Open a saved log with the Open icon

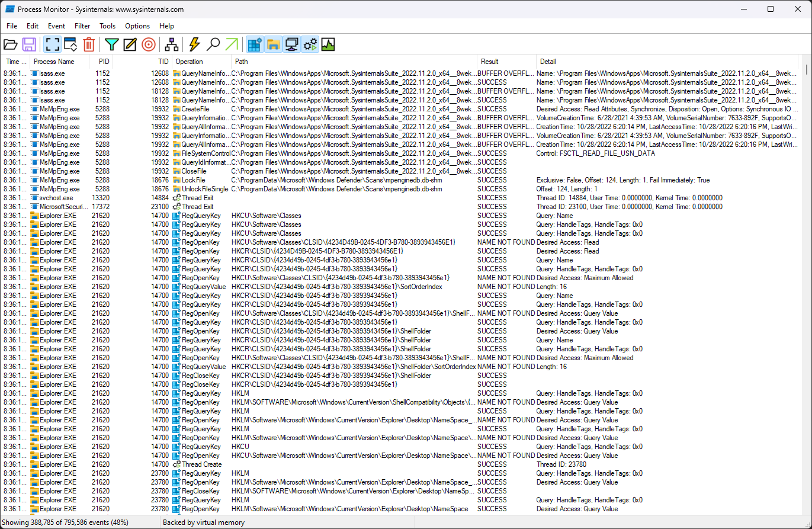point(11,44)
